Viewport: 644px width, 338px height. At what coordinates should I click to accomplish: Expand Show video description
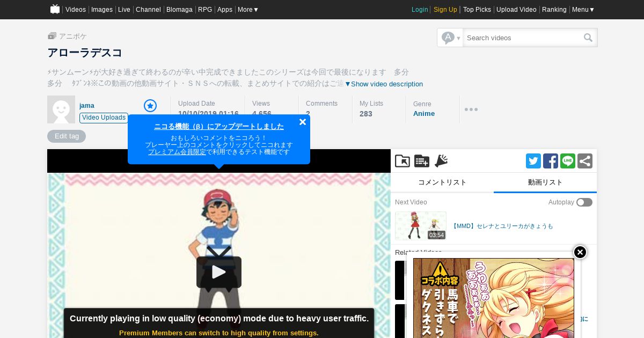(384, 84)
